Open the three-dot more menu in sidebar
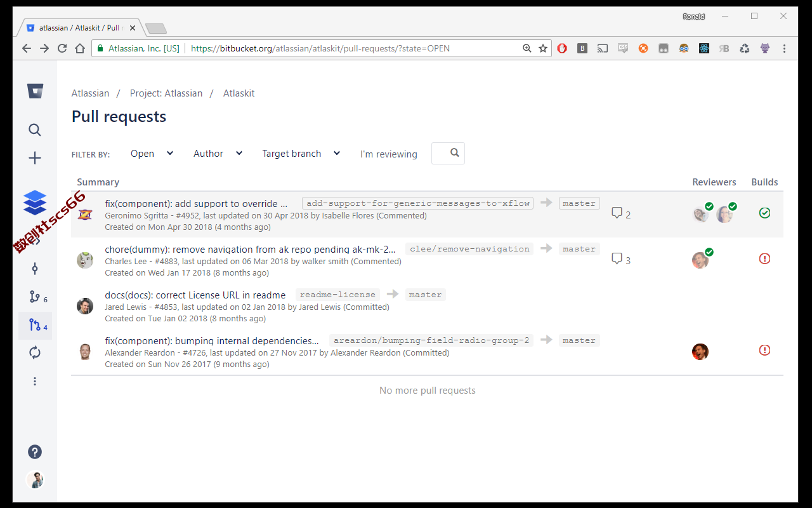Image resolution: width=812 pixels, height=508 pixels. pyautogui.click(x=35, y=381)
